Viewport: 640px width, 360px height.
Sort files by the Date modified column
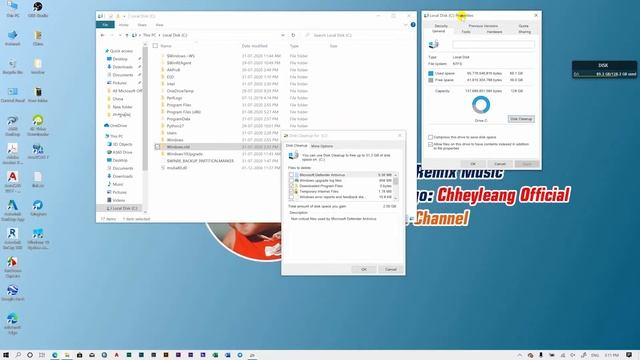[255, 46]
